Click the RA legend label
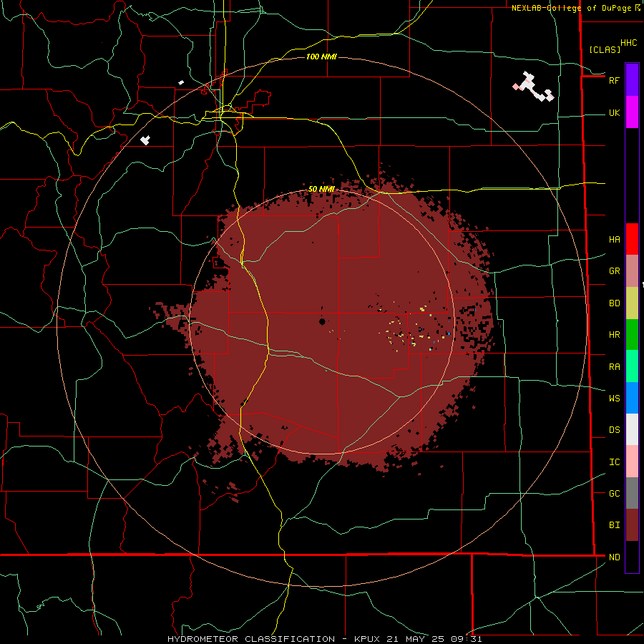This screenshot has height=644, width=644. tap(614, 367)
